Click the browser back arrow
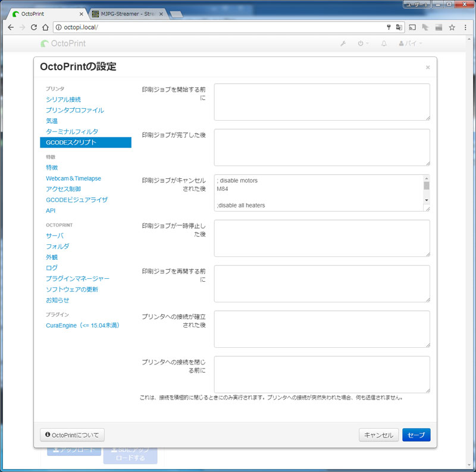The height and width of the screenshot is (472, 476). click(11, 27)
